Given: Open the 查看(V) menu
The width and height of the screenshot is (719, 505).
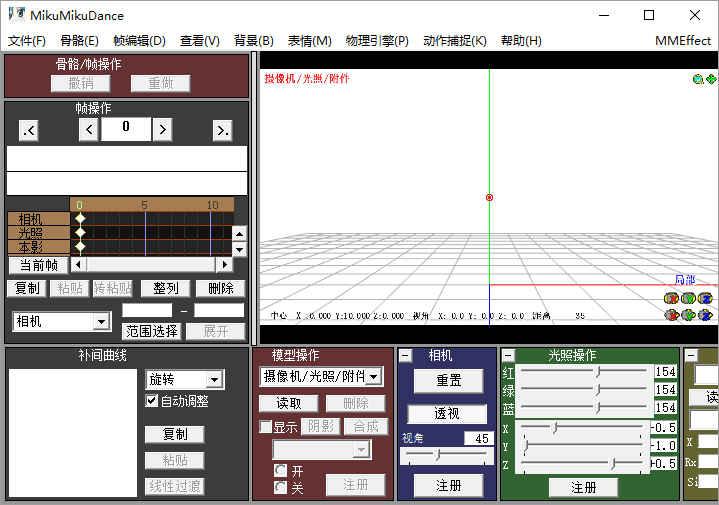Looking at the screenshot, I should pos(199,41).
